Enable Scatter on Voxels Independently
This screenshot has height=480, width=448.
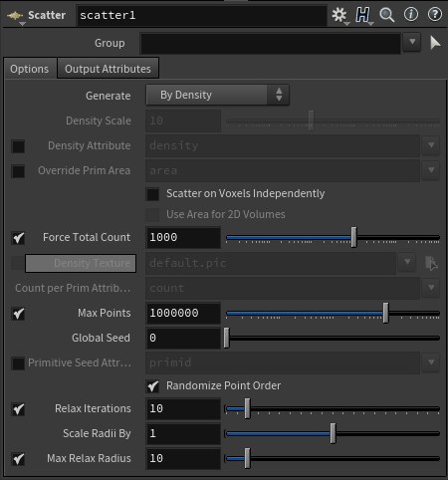click(152, 194)
